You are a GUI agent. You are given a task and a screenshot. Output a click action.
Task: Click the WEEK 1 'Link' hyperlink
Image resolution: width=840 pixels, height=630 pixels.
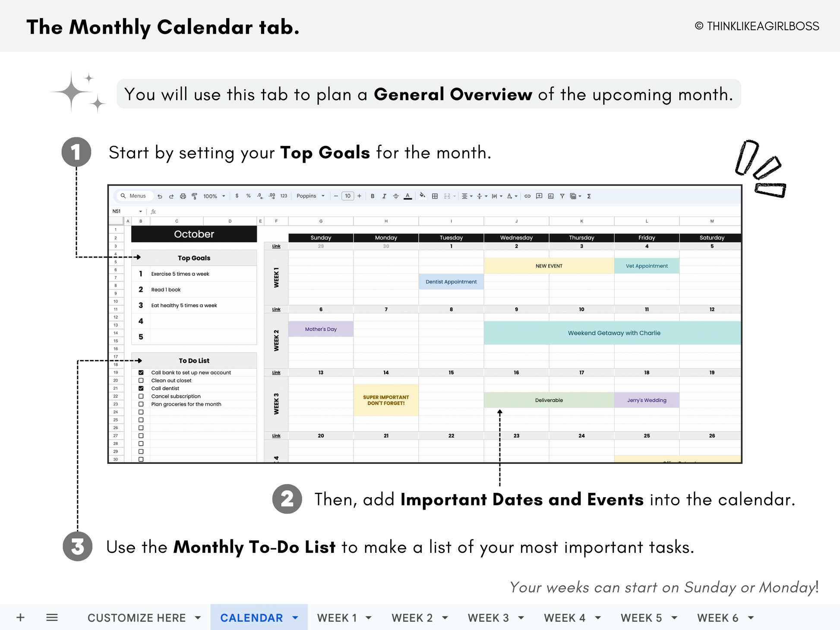(x=276, y=246)
